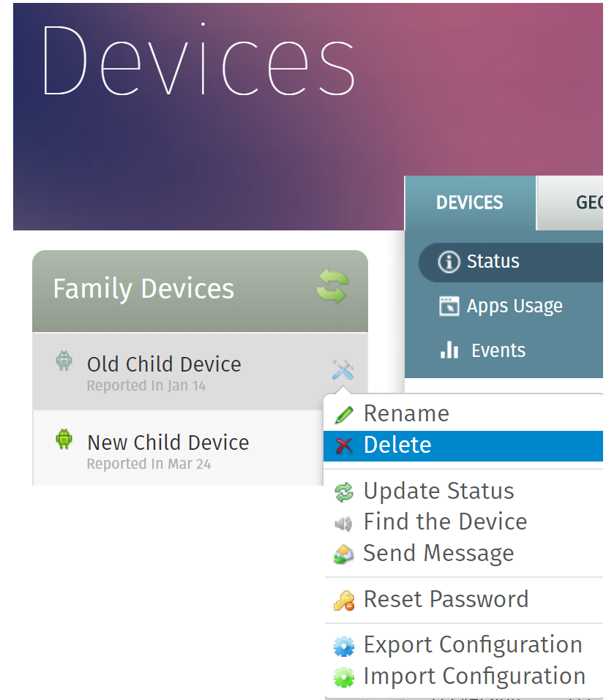Open tools icon for Old Child Device
This screenshot has height=700, width=606.
tap(343, 369)
